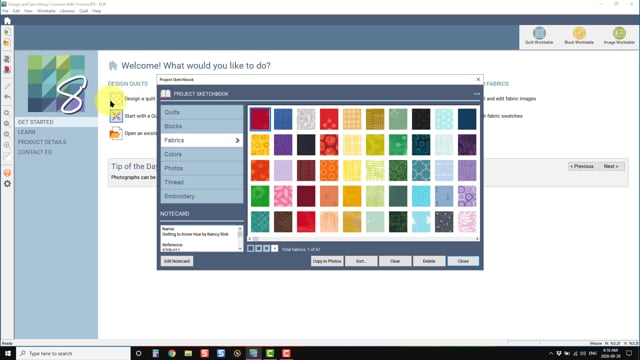
Task: Click the notecard scrollbar down arrow
Action: pyautogui.click(x=240, y=249)
